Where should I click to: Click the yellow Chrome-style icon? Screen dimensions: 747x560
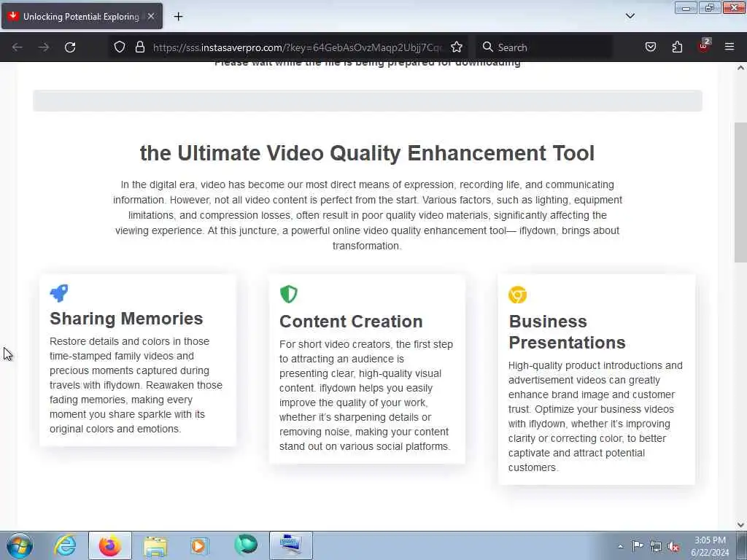tap(517, 295)
